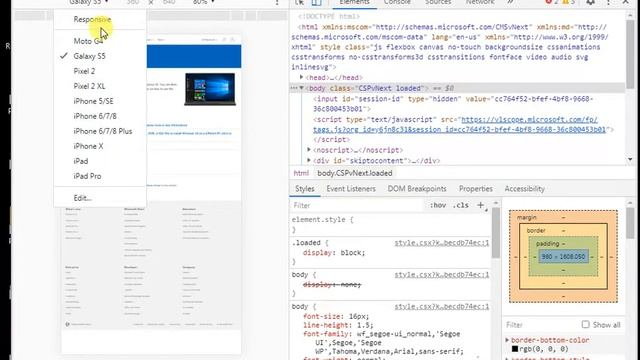Click the DOM tree scrollbar down arrow
The width and height of the screenshot is (640, 360).
tap(630, 160)
